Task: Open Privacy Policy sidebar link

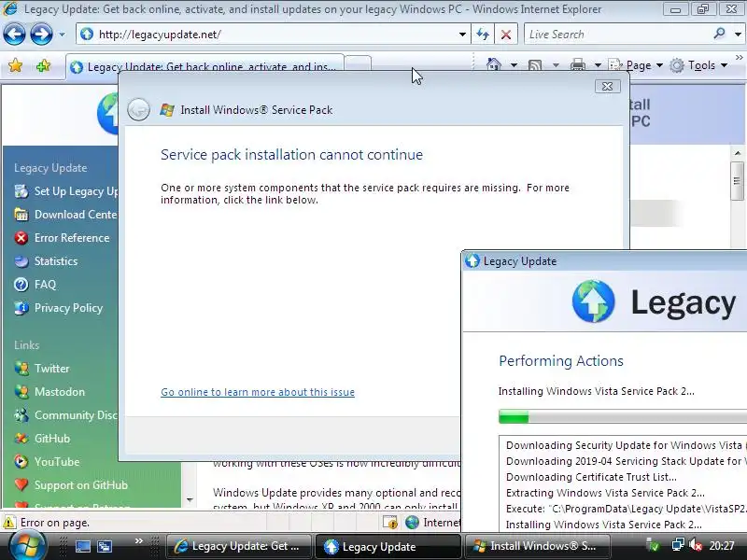Action: click(59, 308)
